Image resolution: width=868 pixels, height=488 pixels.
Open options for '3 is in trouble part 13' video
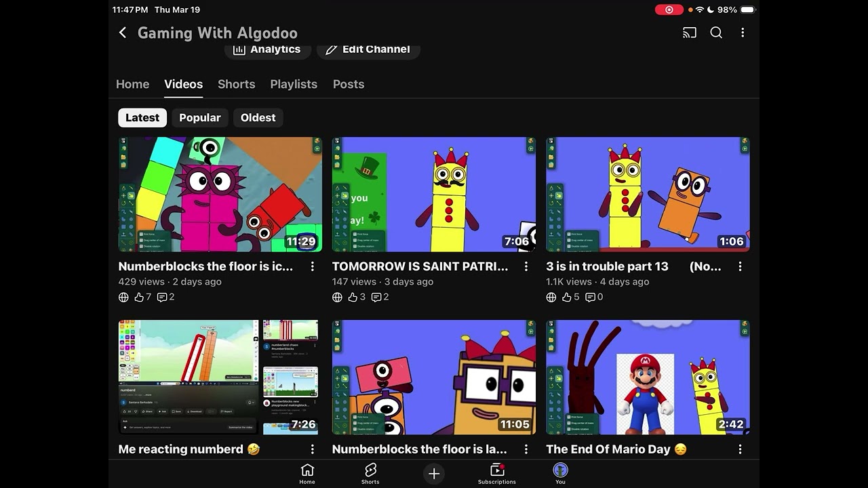tap(740, 267)
